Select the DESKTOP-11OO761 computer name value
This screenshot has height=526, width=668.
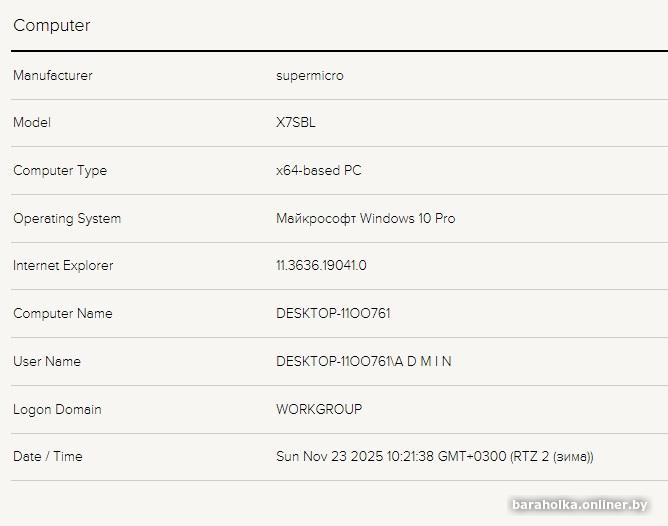(x=333, y=314)
